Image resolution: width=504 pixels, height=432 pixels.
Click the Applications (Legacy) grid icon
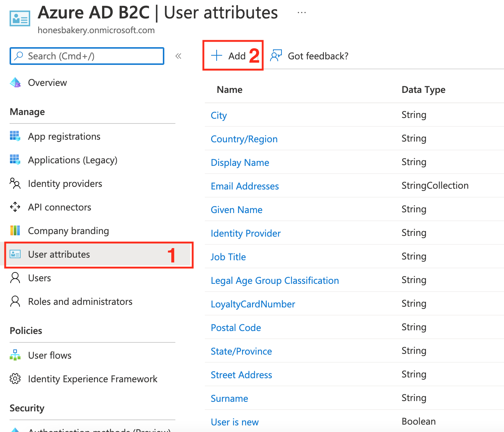[15, 160]
